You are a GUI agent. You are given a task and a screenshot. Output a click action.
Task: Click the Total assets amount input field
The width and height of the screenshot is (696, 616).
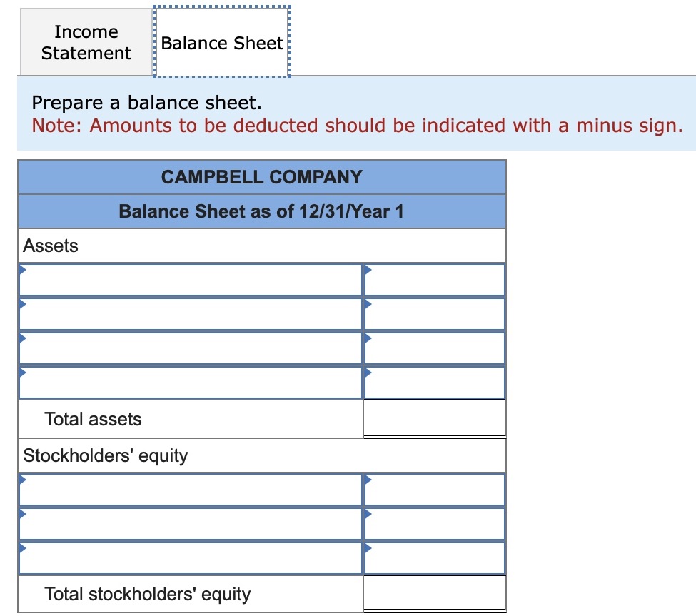click(434, 418)
